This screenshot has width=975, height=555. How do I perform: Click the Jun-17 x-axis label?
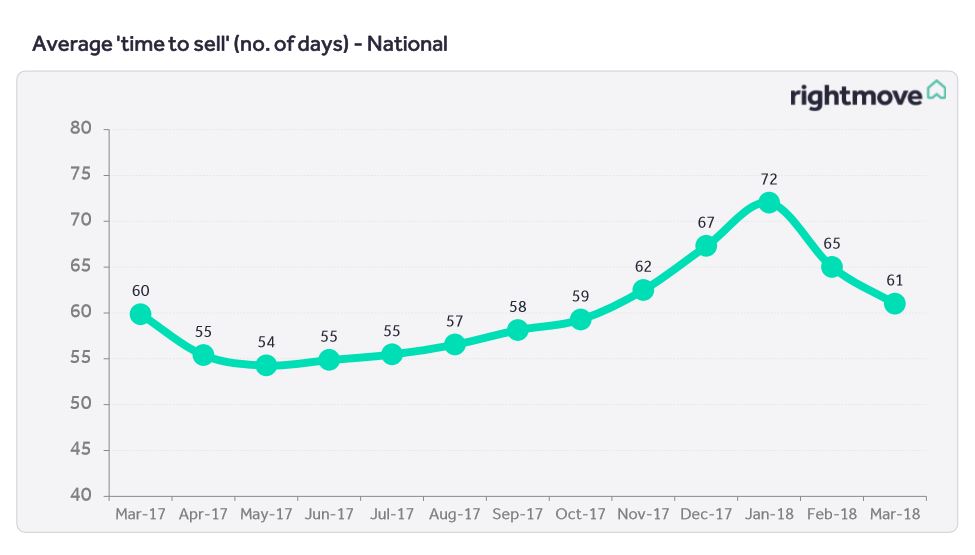[329, 514]
